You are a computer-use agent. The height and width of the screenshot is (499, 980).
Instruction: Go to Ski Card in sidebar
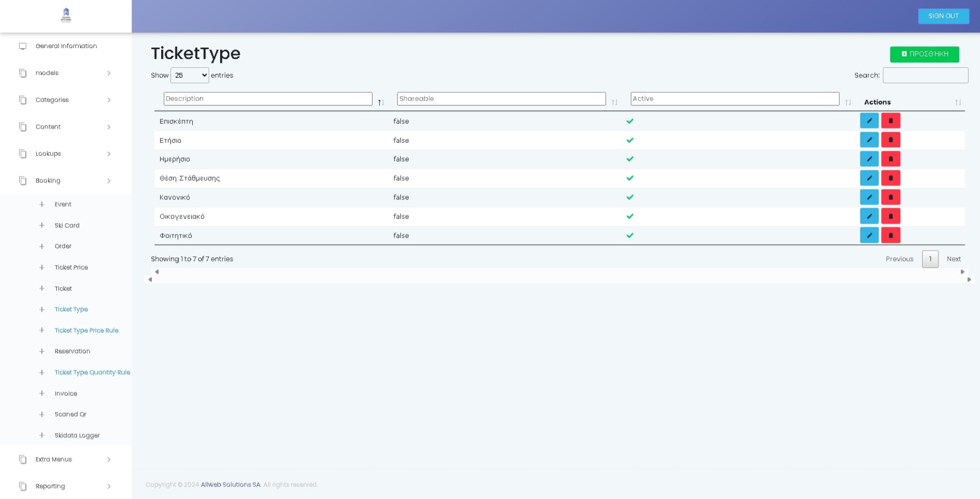67,226
